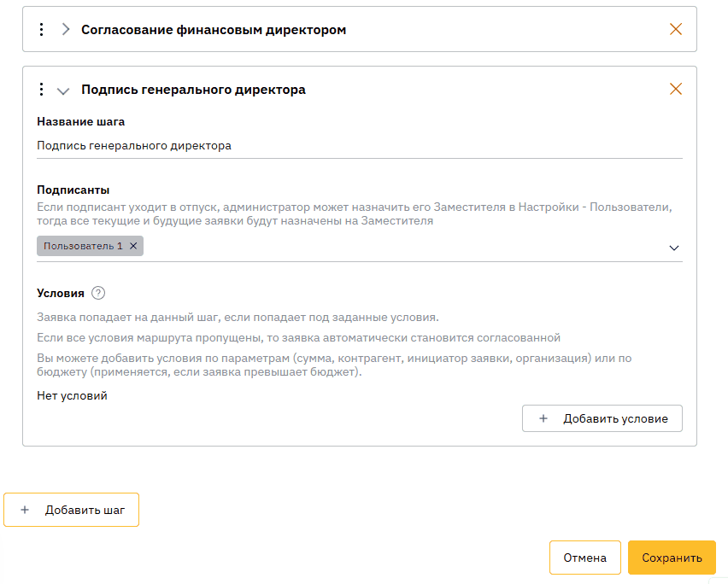Open the Подписанты dropdown arrow
This screenshot has width=728, height=584.
[673, 248]
